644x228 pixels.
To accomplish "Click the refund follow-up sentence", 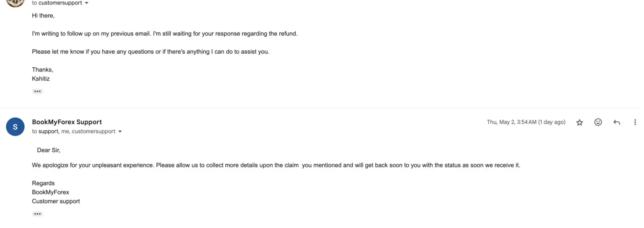I will (x=165, y=34).
